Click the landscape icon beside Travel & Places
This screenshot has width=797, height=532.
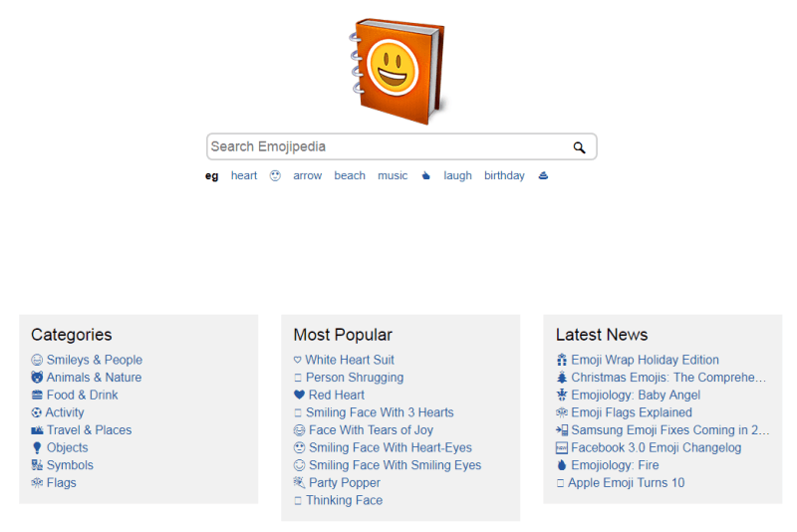tap(37, 430)
